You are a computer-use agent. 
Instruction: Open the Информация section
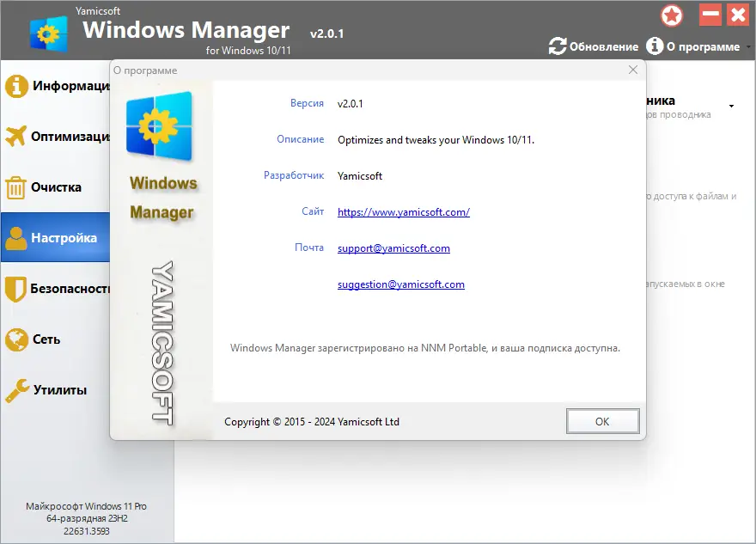click(56, 86)
